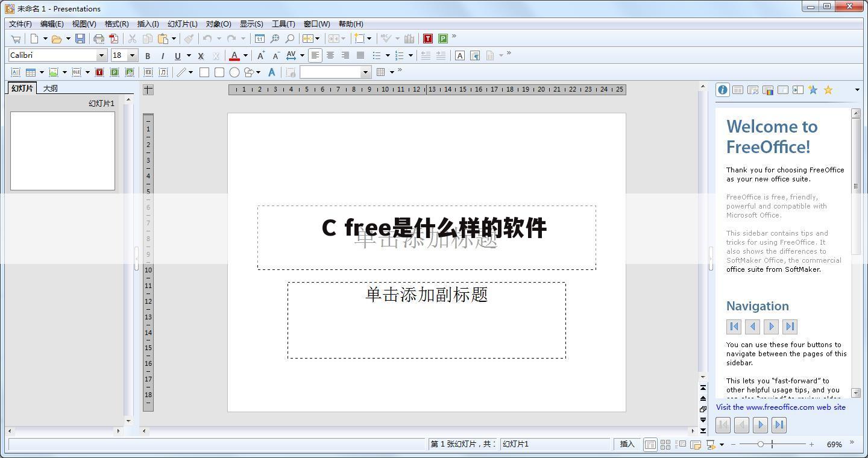Open the 编辑(E) menu

52,24
